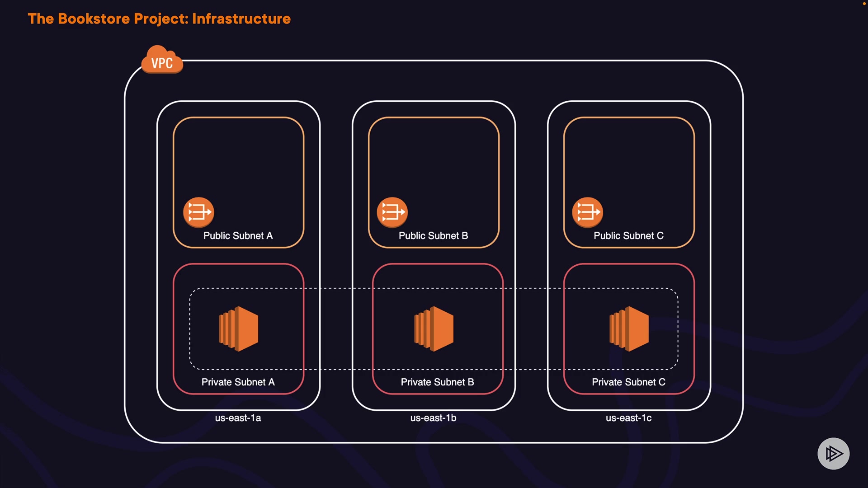Screen dimensions: 868x488
Task: Click the Pluralsight play logo button
Action: pyautogui.click(x=833, y=453)
